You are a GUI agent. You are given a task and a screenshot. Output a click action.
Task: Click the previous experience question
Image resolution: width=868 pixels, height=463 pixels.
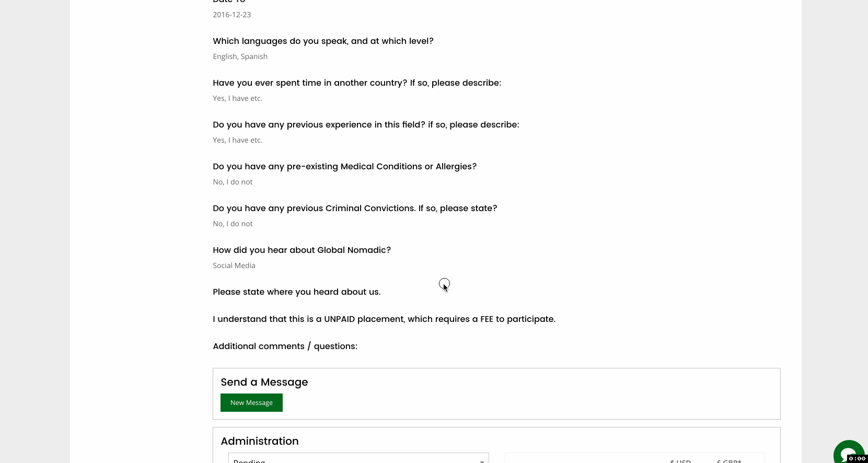366,124
